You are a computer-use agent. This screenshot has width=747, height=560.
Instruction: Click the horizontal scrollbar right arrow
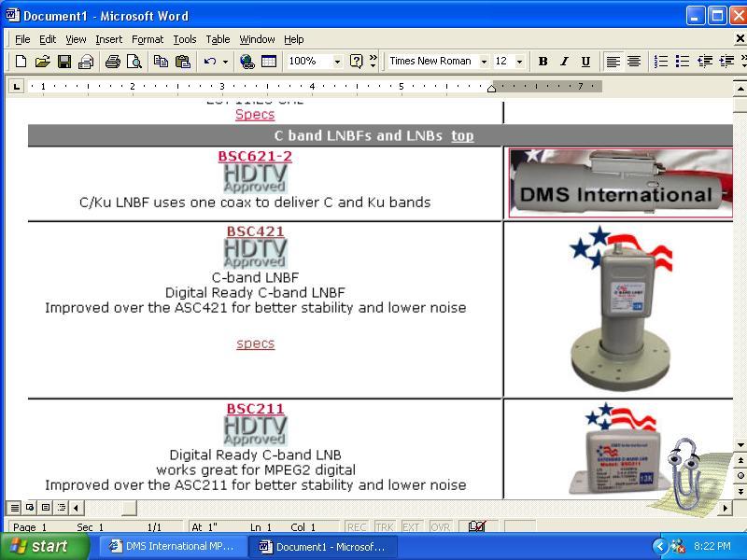pyautogui.click(x=726, y=508)
